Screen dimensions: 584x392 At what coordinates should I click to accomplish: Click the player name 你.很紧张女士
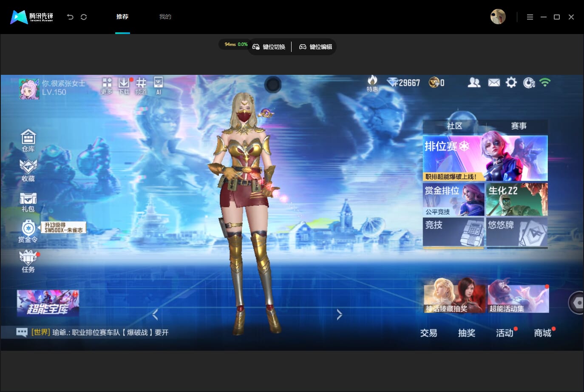click(x=63, y=83)
